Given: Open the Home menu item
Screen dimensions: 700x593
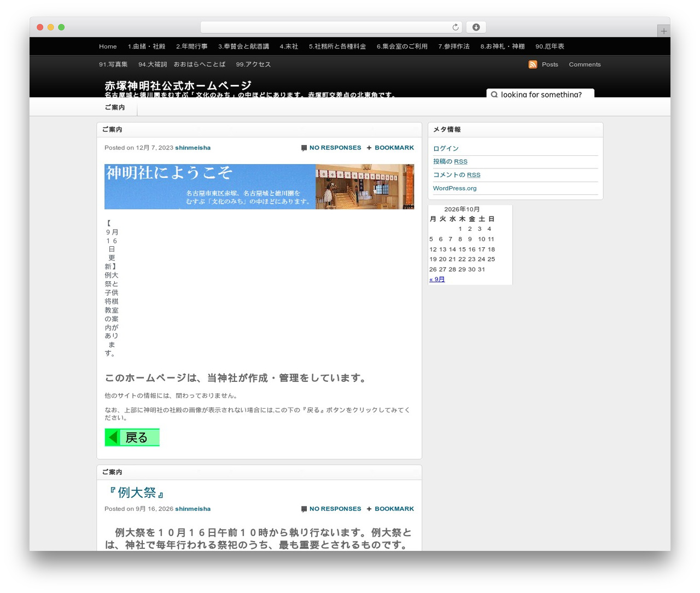Looking at the screenshot, I should tap(108, 46).
